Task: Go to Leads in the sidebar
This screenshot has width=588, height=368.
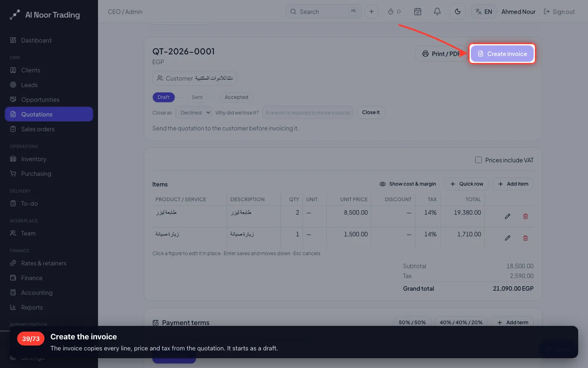Action: [49, 85]
